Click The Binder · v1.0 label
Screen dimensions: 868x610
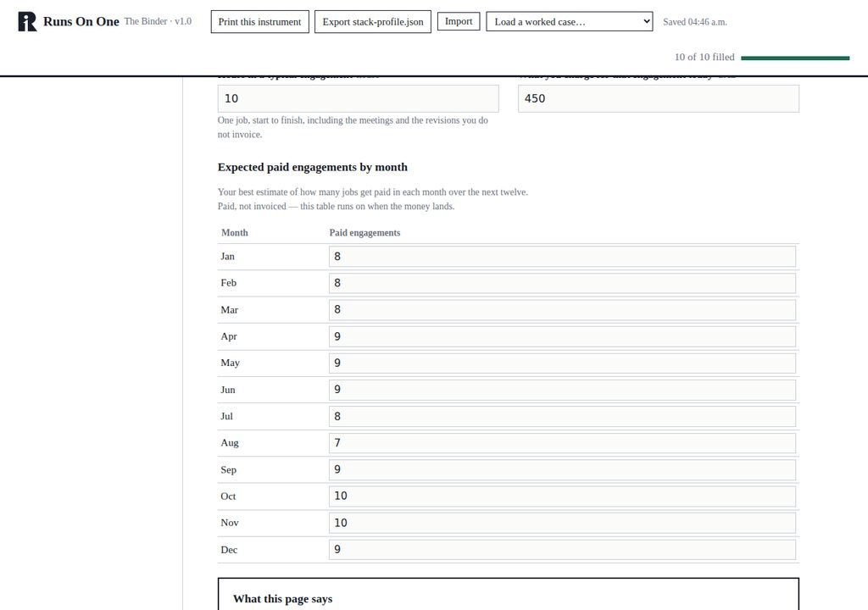[158, 21]
